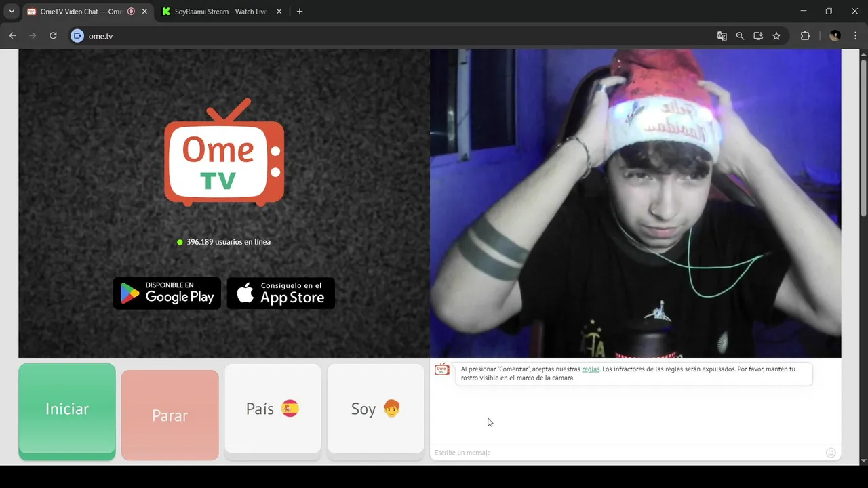Open the tab search dropdown arrow
Image resolution: width=868 pixels, height=488 pixels.
pos(11,12)
